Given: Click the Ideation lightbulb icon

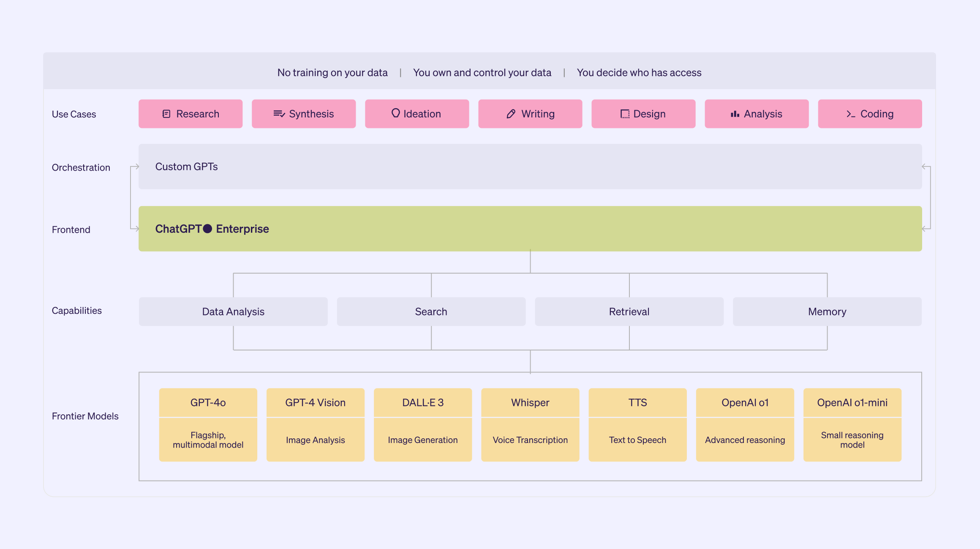Looking at the screenshot, I should pyautogui.click(x=395, y=113).
